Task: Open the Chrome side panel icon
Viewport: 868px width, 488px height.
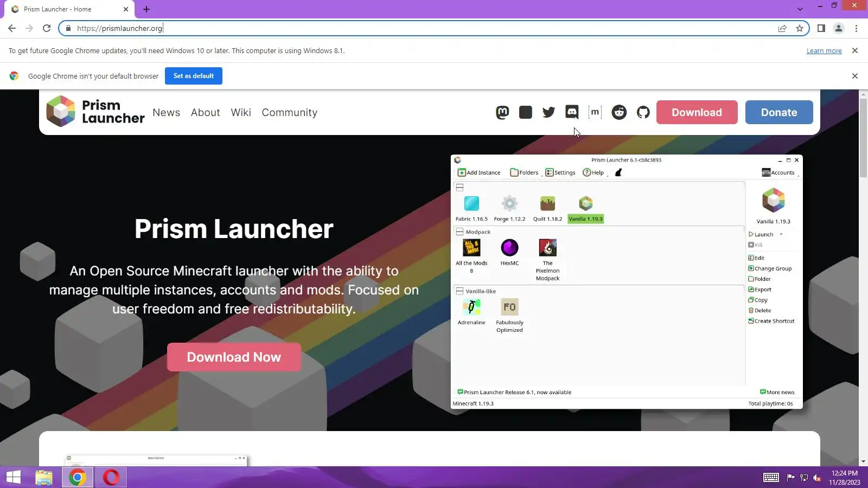Action: point(821,28)
